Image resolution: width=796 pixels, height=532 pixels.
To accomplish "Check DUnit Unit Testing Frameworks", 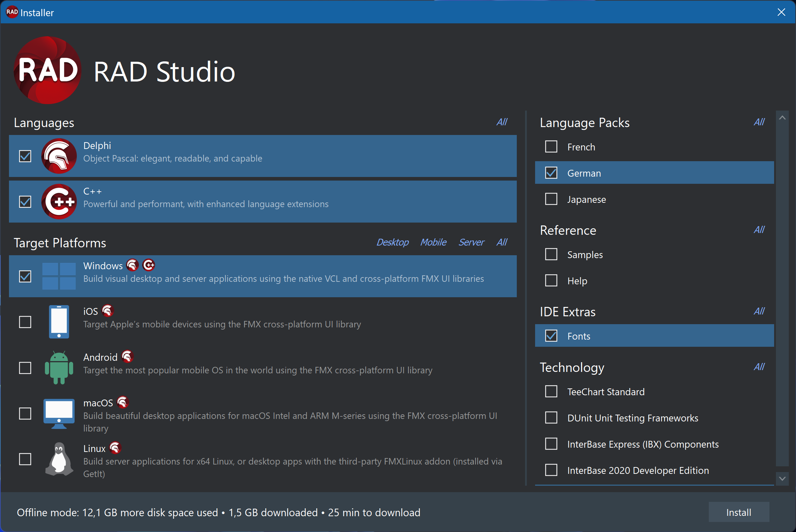I will pos(551,417).
